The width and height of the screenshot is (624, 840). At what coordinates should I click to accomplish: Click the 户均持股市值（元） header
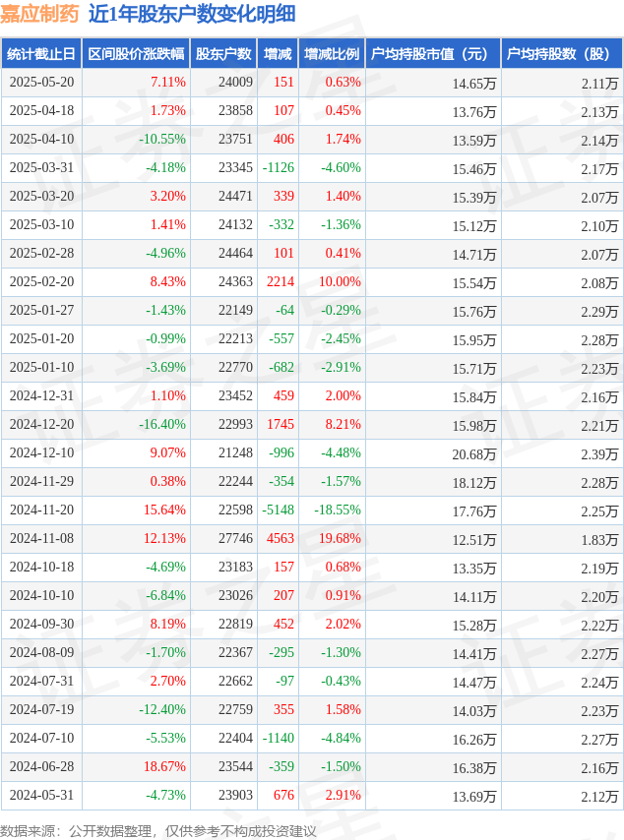point(433,53)
